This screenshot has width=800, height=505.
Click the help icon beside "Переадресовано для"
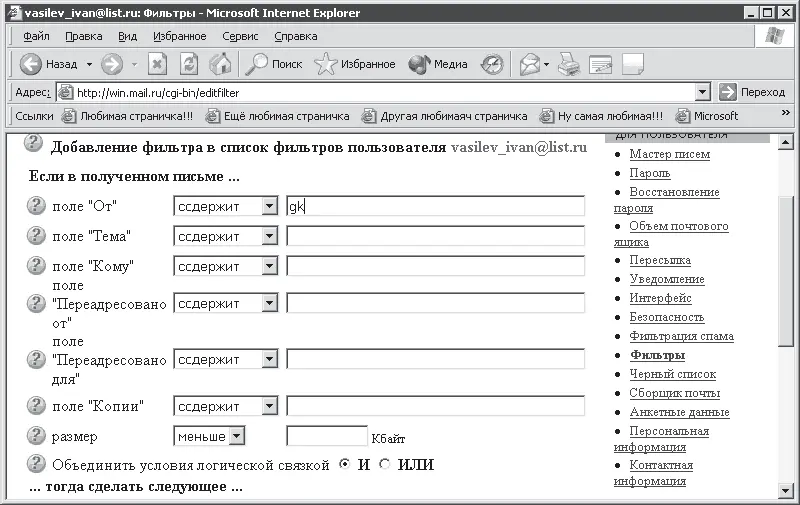click(x=36, y=359)
